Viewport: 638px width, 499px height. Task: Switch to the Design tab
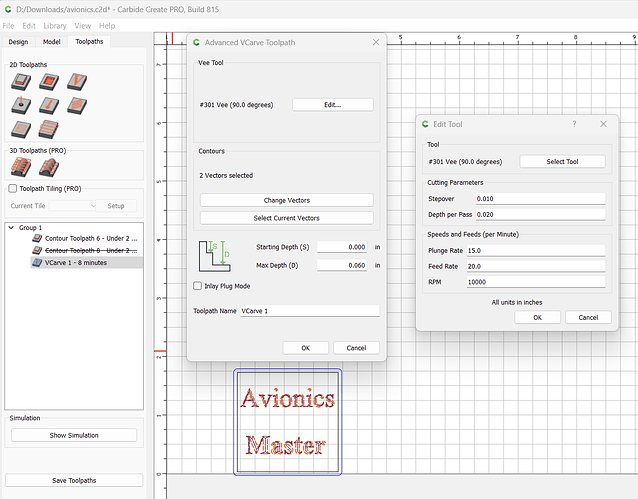[18, 42]
